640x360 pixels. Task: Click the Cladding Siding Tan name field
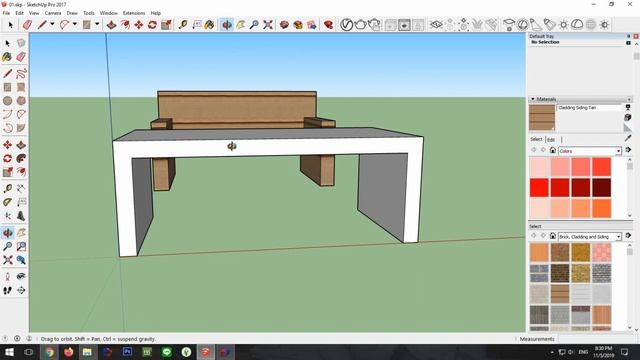click(x=589, y=108)
